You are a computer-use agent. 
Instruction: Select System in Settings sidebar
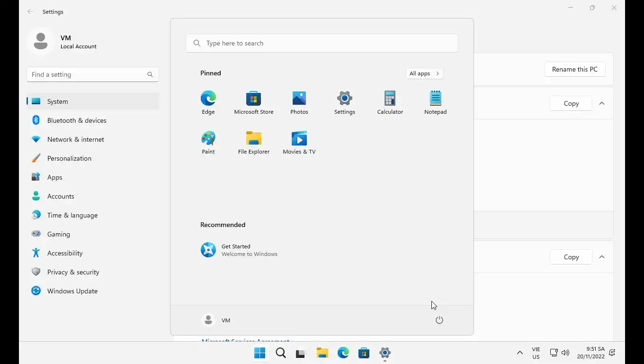point(93,101)
